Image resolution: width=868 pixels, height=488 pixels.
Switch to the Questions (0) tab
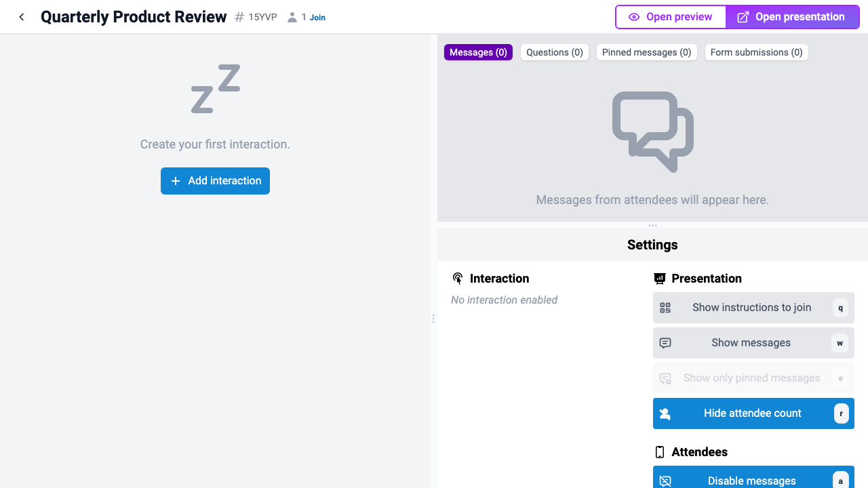(555, 52)
